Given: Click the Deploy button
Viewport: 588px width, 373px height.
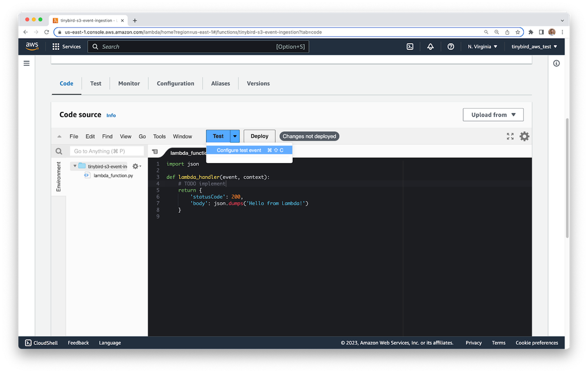Looking at the screenshot, I should (x=259, y=136).
